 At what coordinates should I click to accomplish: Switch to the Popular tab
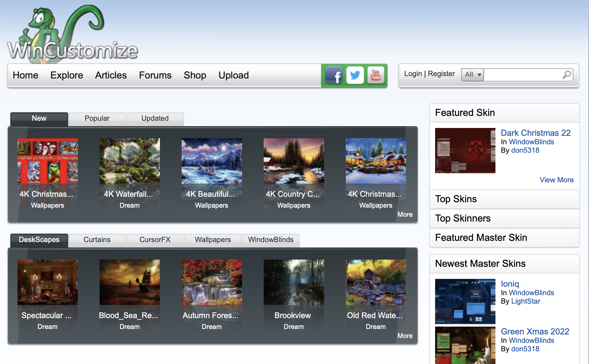[97, 119]
